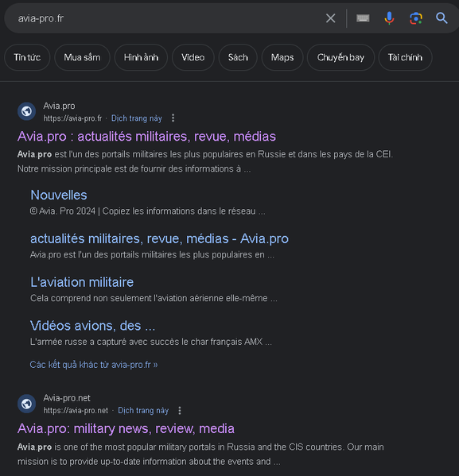The width and height of the screenshot is (459, 476).
Task: Open 'Avia.pro : actualités militaires, revue, médias' result
Action: click(x=146, y=137)
